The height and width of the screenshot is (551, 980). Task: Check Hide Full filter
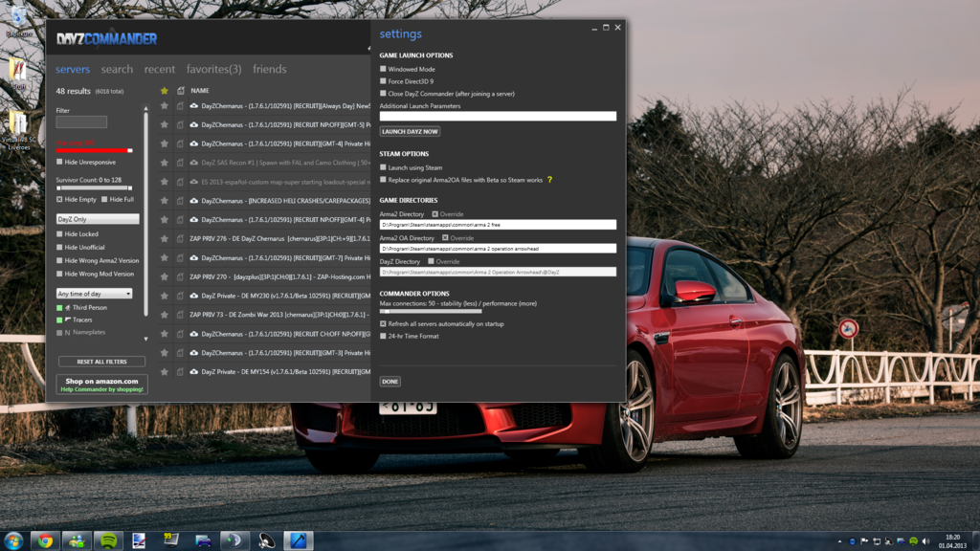(104, 199)
